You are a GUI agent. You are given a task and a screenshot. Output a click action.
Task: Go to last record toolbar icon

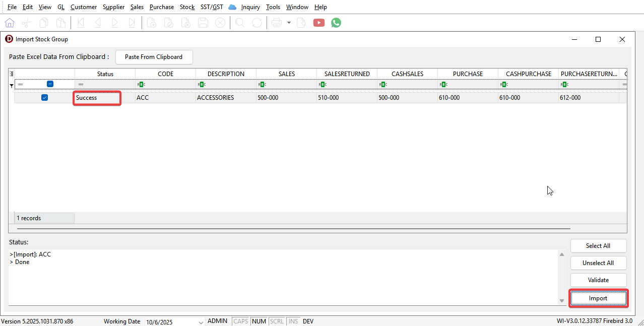pyautogui.click(x=132, y=23)
